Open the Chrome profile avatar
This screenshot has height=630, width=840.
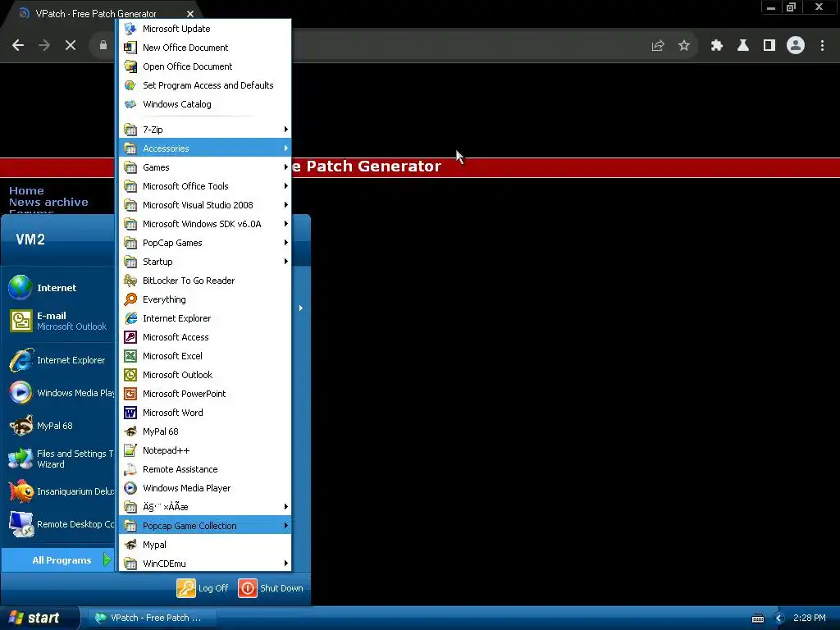tap(796, 46)
